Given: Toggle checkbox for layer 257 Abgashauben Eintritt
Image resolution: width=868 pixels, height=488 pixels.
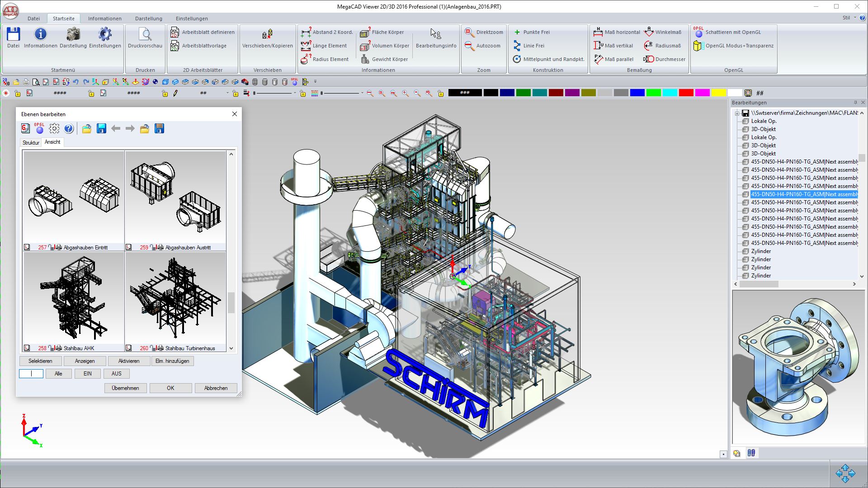Looking at the screenshot, I should [x=27, y=247].
